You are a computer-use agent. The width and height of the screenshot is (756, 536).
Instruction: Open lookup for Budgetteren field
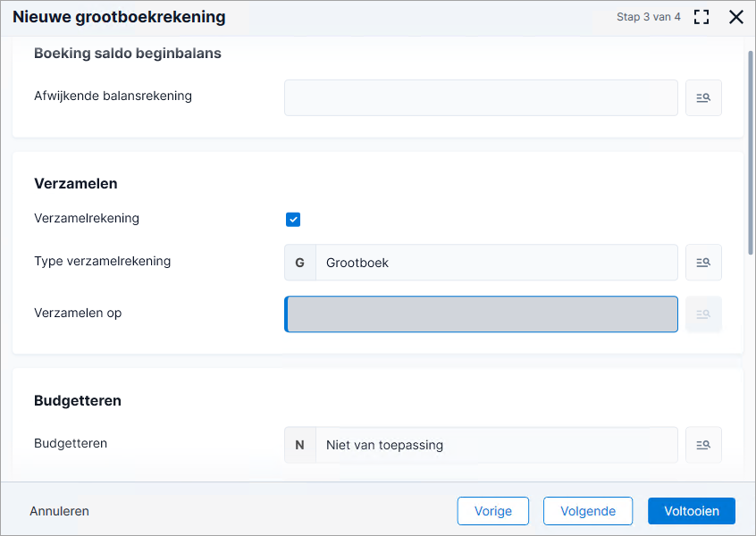pyautogui.click(x=703, y=445)
